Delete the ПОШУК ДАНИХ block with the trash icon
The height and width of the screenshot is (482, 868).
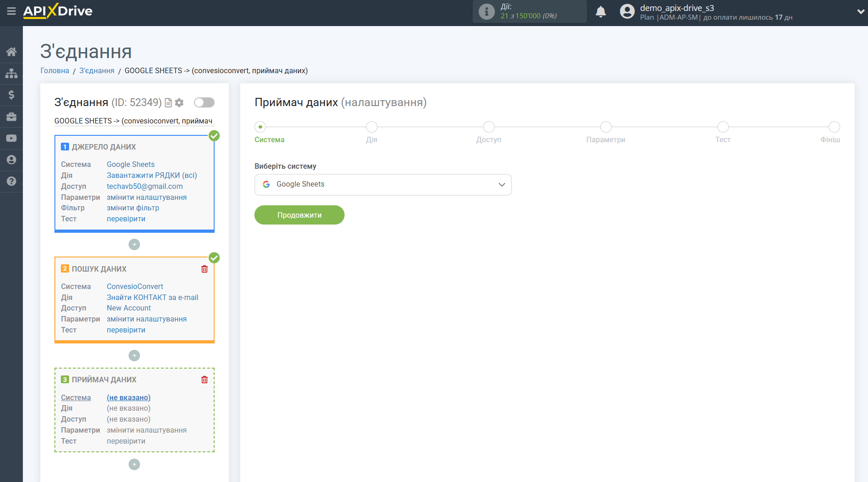click(205, 269)
